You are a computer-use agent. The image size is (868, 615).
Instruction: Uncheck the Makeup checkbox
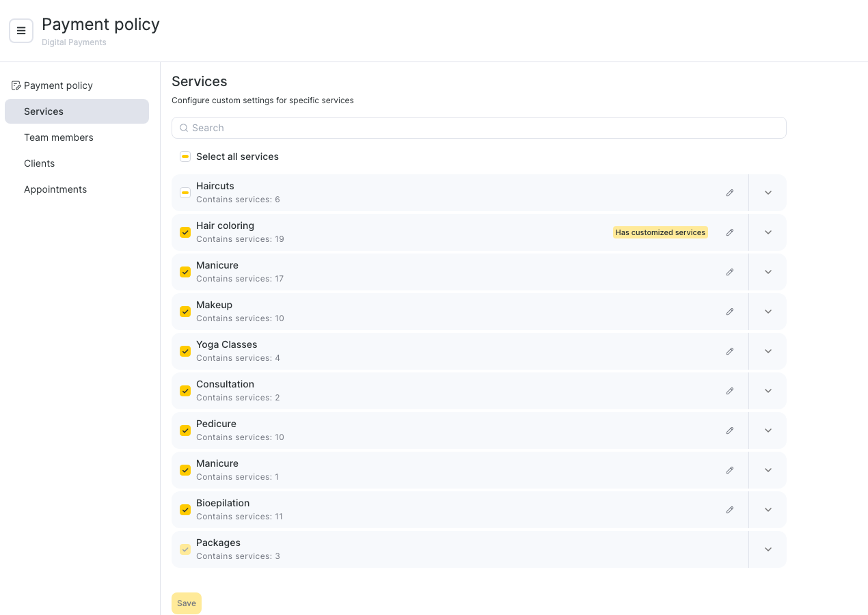point(185,312)
